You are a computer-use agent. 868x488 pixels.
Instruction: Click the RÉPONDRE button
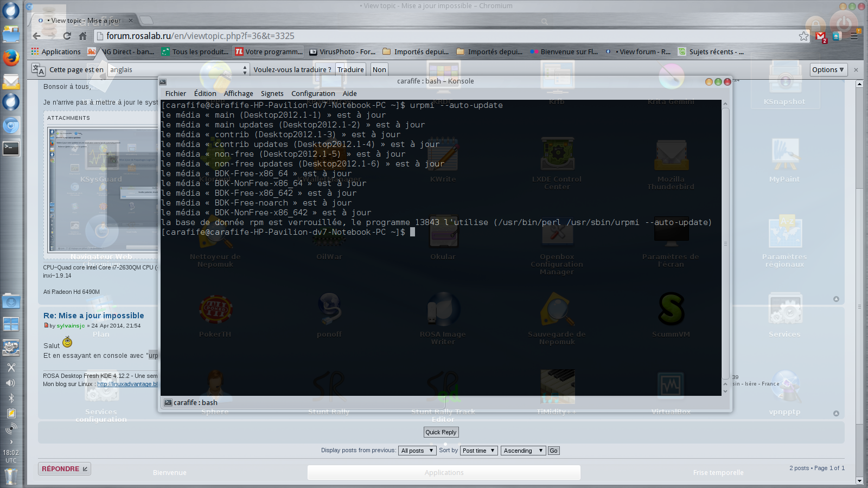[x=65, y=468]
